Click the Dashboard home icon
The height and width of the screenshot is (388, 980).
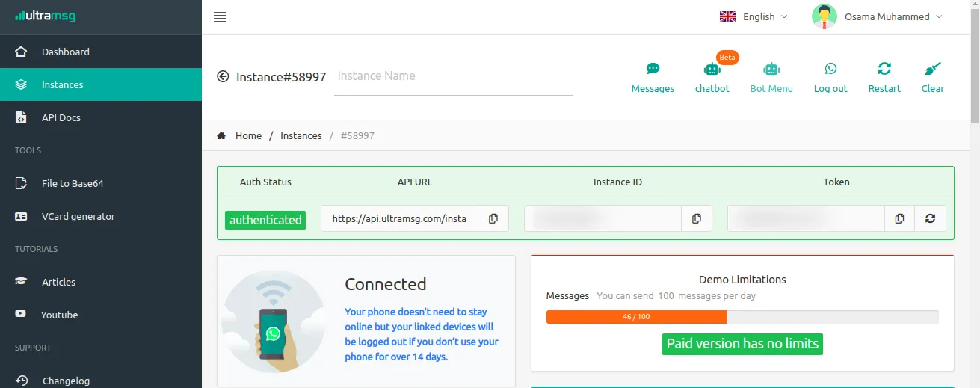pyautogui.click(x=21, y=52)
